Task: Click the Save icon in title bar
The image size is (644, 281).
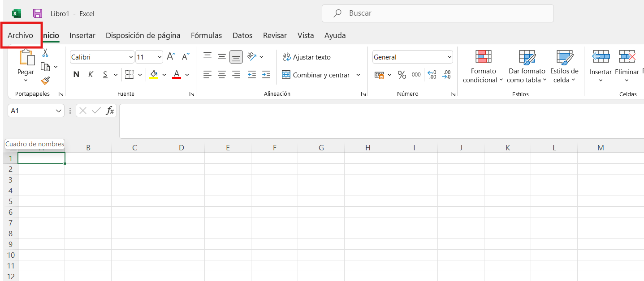Action: click(38, 13)
